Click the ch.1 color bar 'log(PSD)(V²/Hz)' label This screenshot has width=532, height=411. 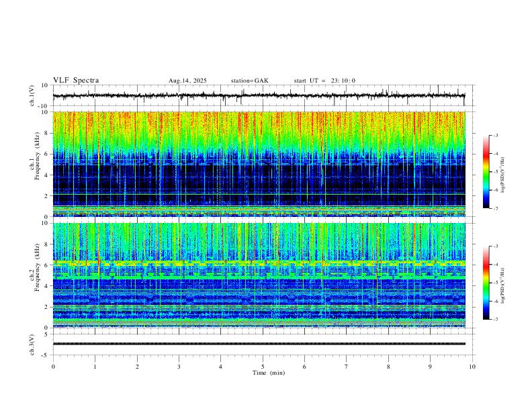(x=503, y=175)
